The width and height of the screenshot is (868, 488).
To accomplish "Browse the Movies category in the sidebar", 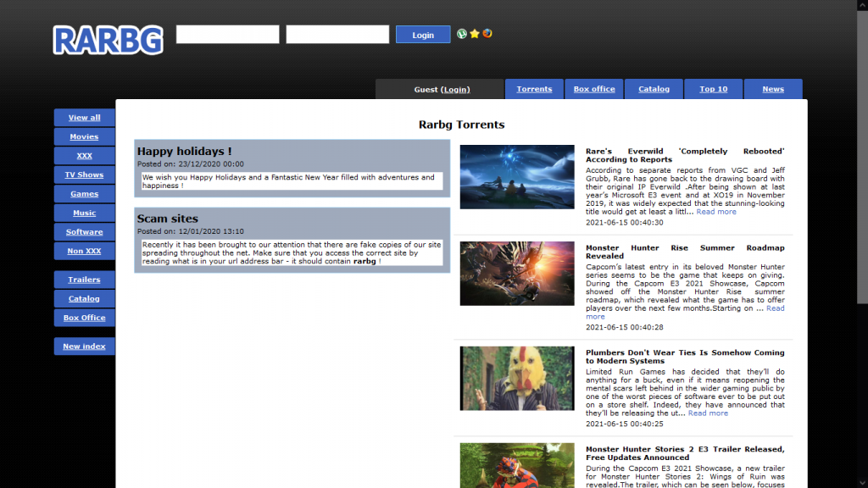I will pyautogui.click(x=85, y=136).
